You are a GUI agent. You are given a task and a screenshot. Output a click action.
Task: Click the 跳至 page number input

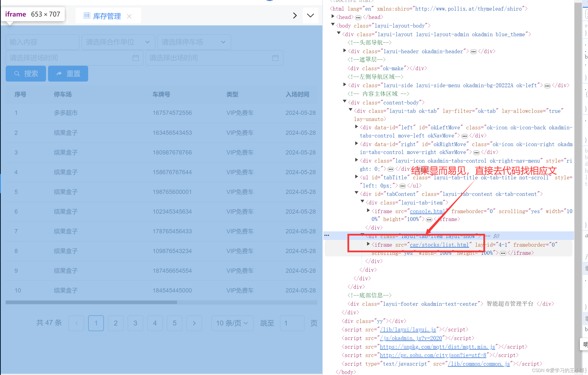(x=292, y=323)
